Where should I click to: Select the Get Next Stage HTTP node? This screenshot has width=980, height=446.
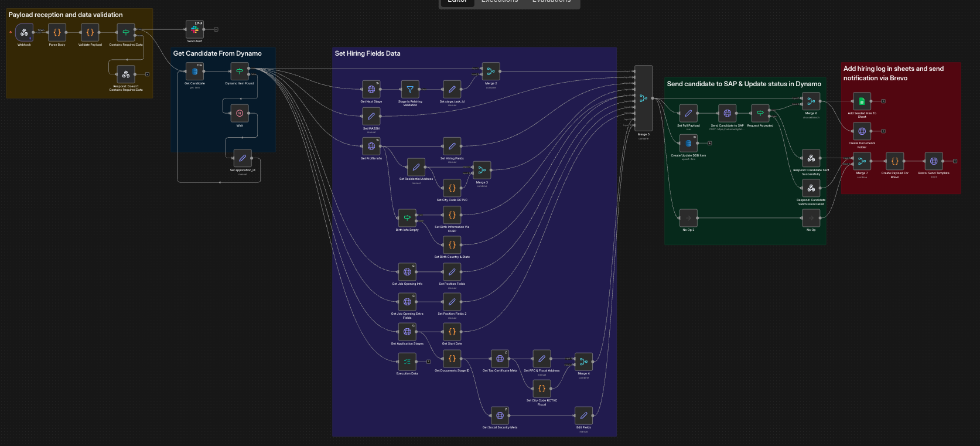tap(371, 90)
